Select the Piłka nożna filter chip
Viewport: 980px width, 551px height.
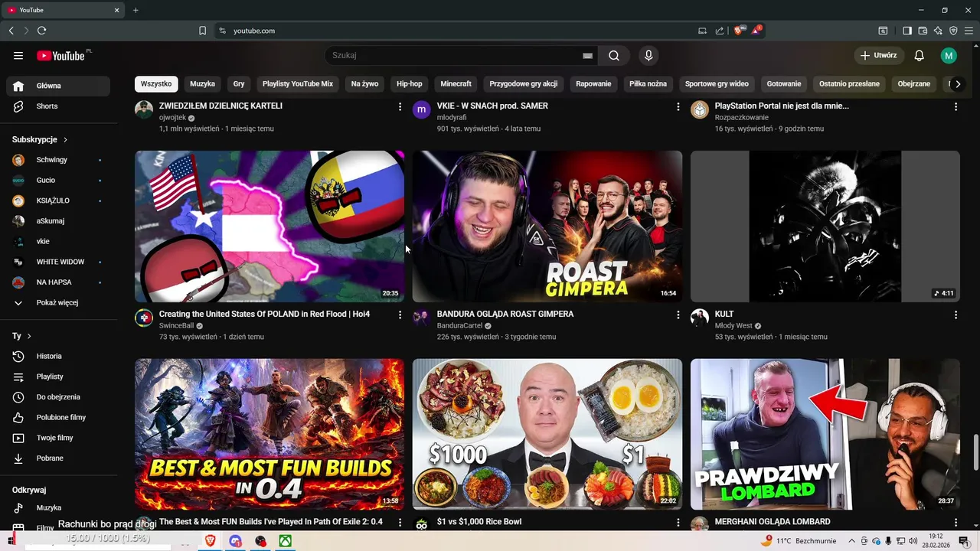click(648, 83)
